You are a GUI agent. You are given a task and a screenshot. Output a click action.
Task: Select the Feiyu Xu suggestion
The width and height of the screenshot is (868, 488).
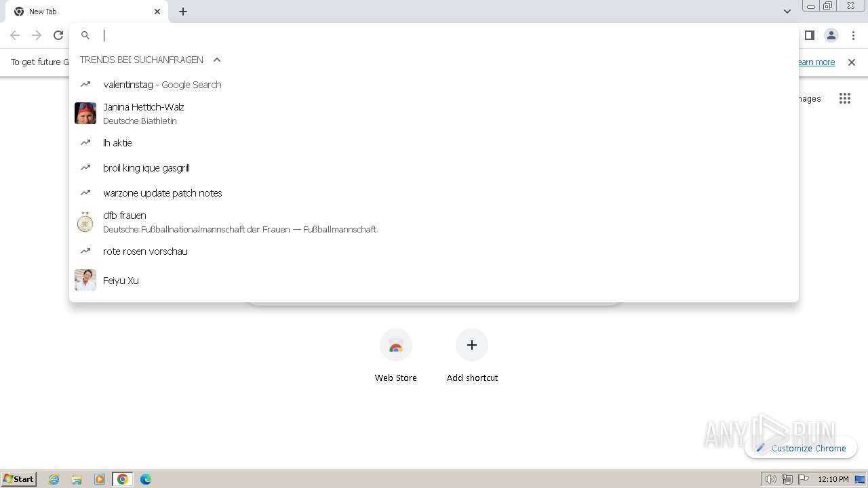[434, 280]
